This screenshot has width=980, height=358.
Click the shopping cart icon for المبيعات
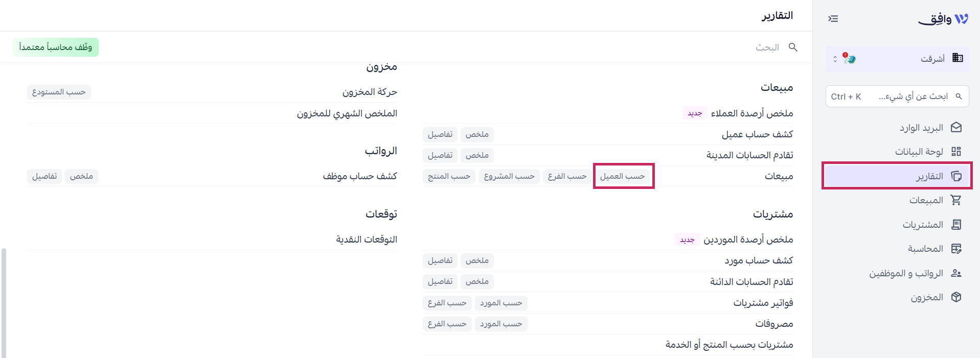coord(956,200)
